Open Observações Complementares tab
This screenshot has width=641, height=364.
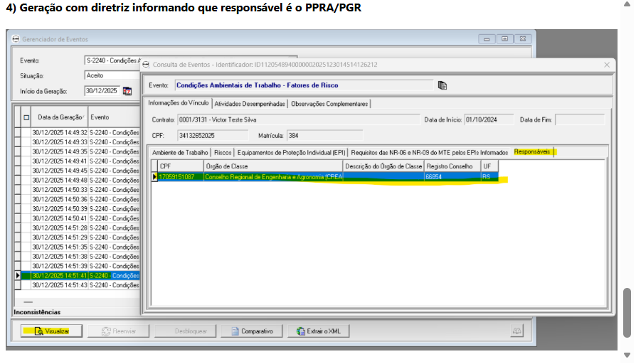(x=329, y=104)
